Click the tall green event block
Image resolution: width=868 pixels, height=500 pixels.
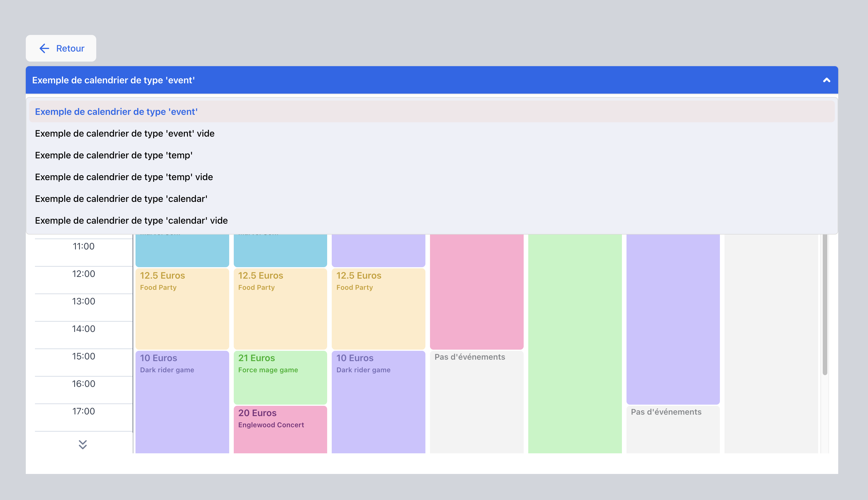coord(575,343)
